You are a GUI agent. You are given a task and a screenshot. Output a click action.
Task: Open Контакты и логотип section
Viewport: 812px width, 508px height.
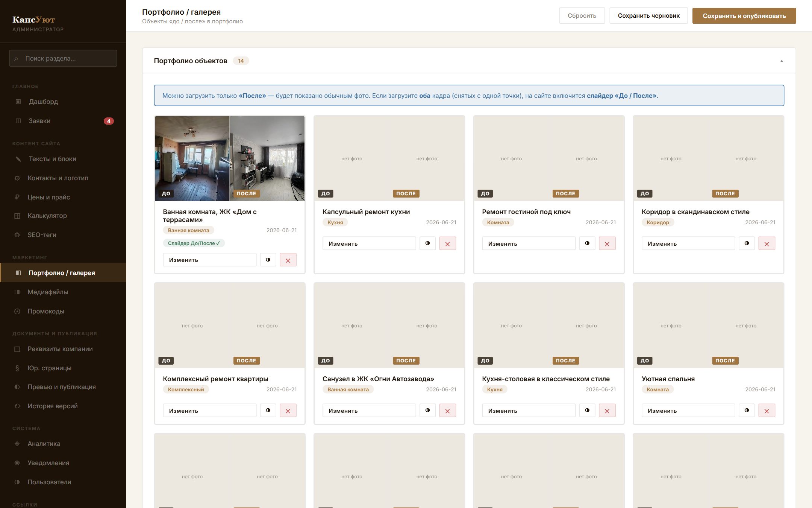[63, 178]
